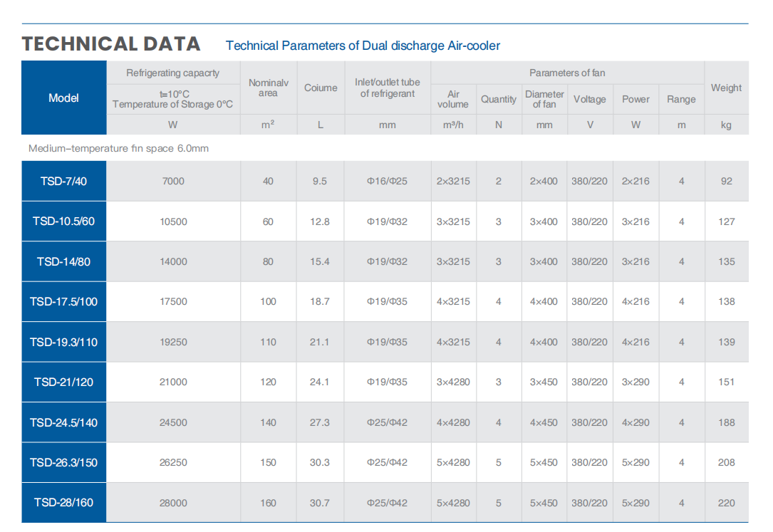Viewport: 773px width, 532px height.
Task: Click the TSD-24.5/140 model cell
Action: tap(63, 422)
